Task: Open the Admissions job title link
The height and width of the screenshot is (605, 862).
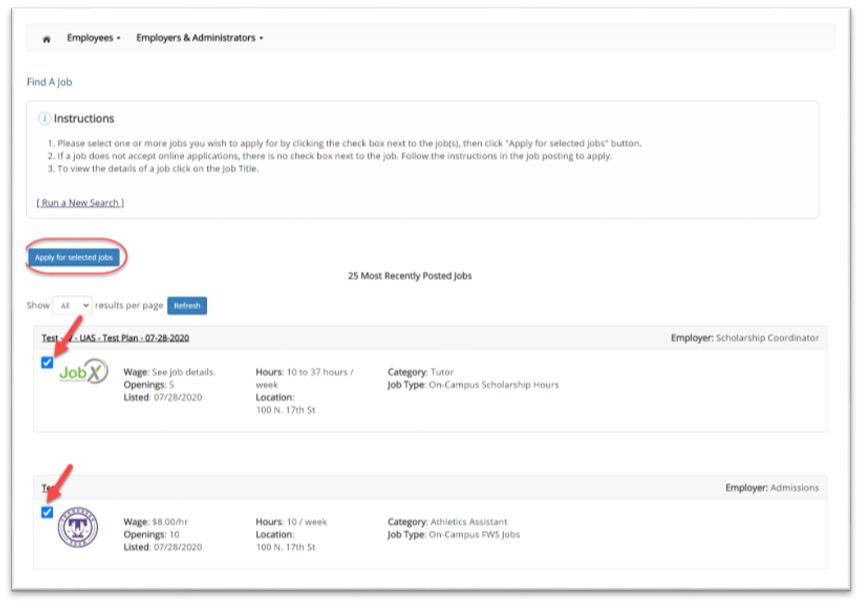Action: pyautogui.click(x=46, y=488)
